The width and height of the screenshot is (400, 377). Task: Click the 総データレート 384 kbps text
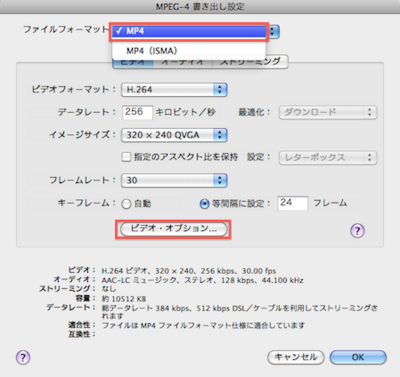[239, 312]
